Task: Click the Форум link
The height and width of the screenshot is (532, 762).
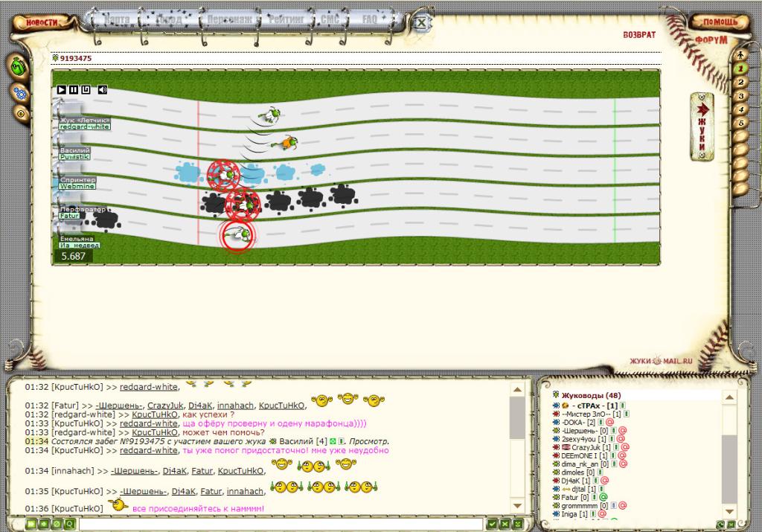Action: pyautogui.click(x=711, y=40)
